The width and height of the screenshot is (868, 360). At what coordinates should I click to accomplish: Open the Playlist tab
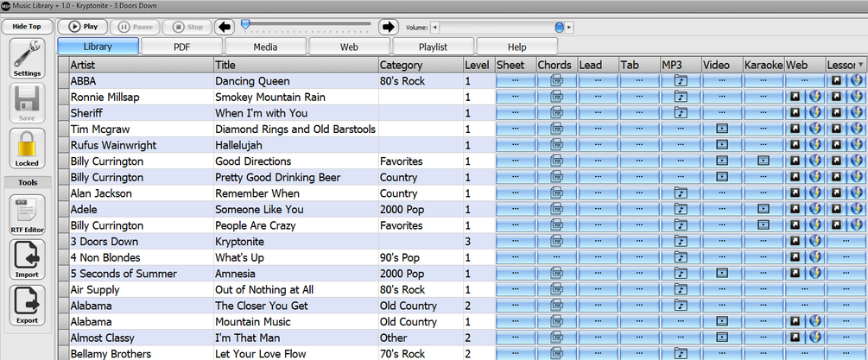[x=433, y=47]
